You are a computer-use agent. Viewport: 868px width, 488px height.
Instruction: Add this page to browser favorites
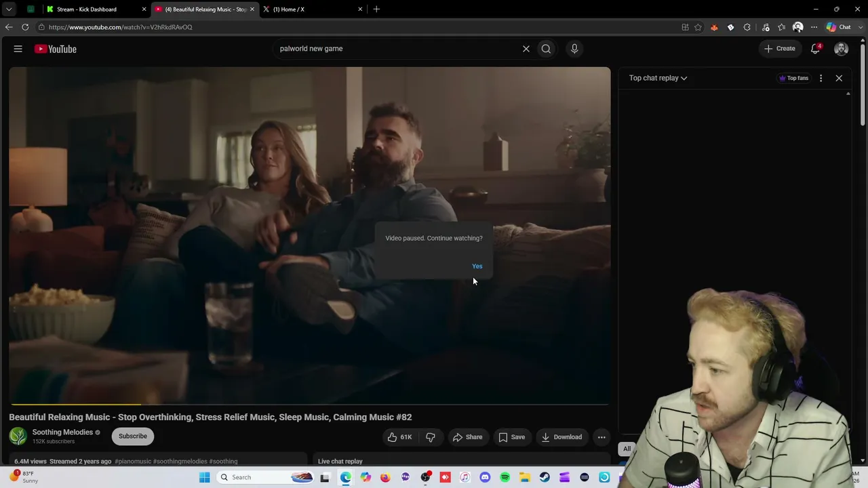pos(698,27)
